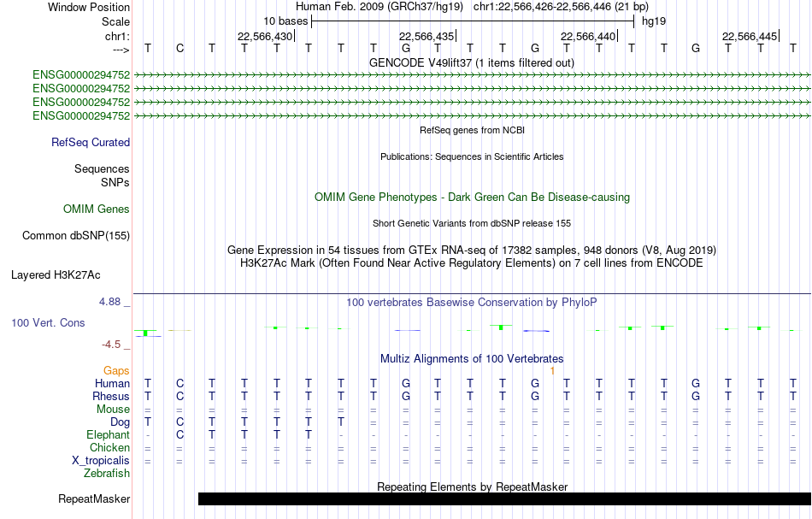This screenshot has height=519, width=812.
Task: Click the hg19 label beside scale bar
Action: (x=654, y=21)
